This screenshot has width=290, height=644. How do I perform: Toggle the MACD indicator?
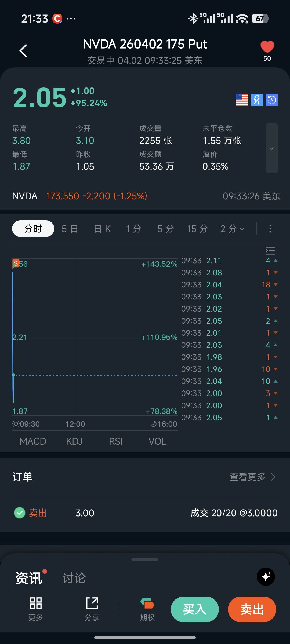[x=33, y=441]
